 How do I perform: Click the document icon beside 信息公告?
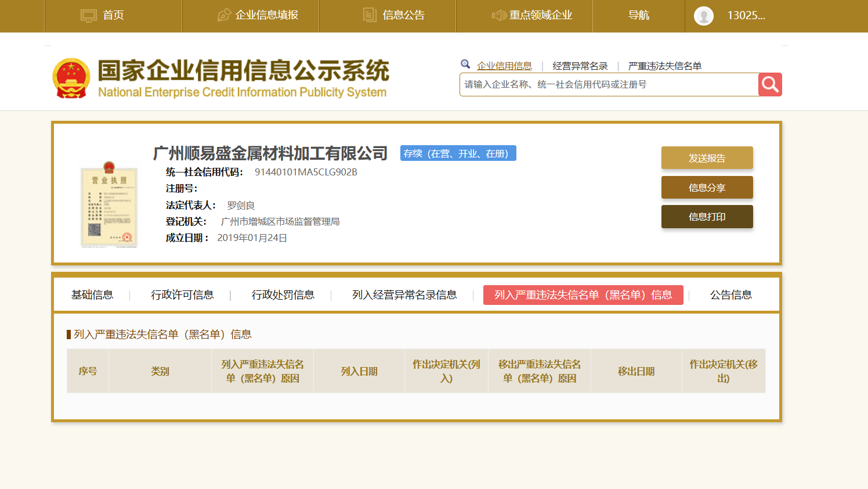click(370, 15)
